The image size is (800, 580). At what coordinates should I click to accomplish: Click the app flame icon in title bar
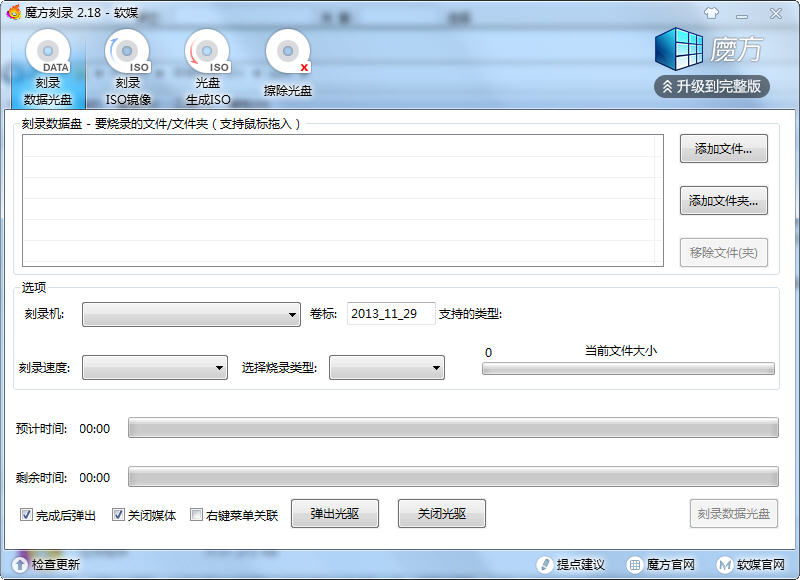14,12
